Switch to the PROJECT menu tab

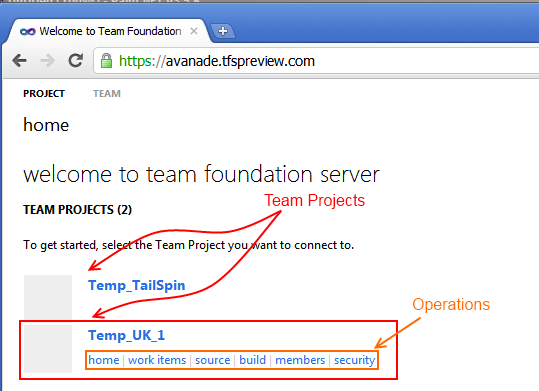coord(44,94)
